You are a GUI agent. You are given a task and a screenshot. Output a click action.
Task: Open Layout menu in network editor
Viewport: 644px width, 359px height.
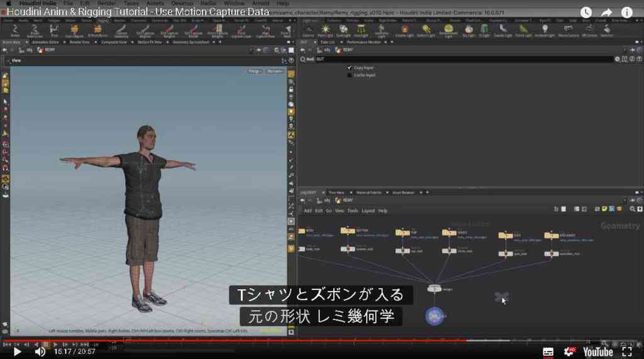pyautogui.click(x=368, y=211)
